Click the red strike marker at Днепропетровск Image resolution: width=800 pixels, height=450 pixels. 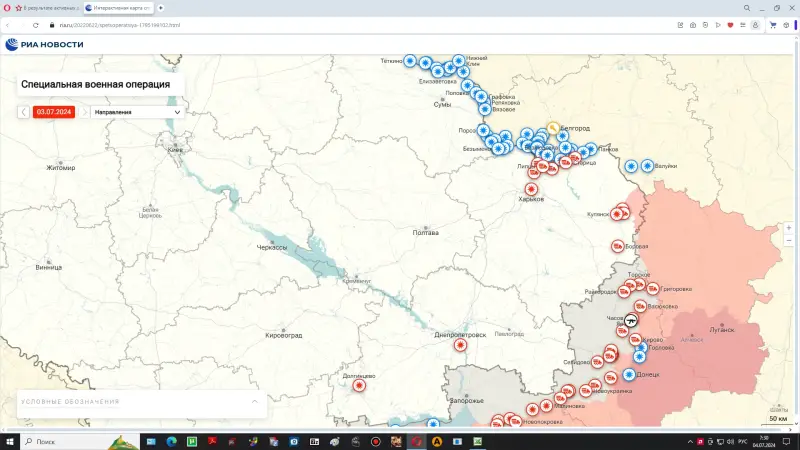click(460, 345)
